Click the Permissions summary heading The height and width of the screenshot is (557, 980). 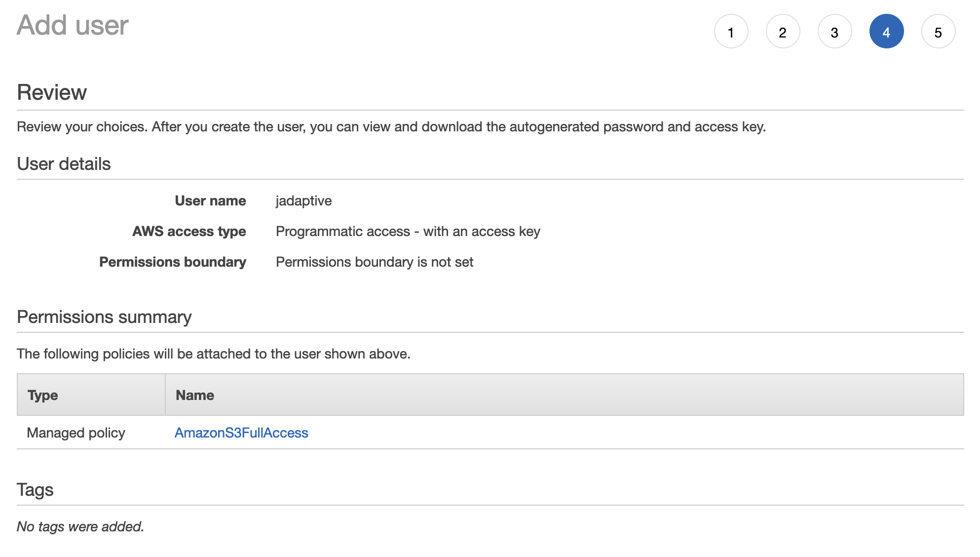(104, 317)
